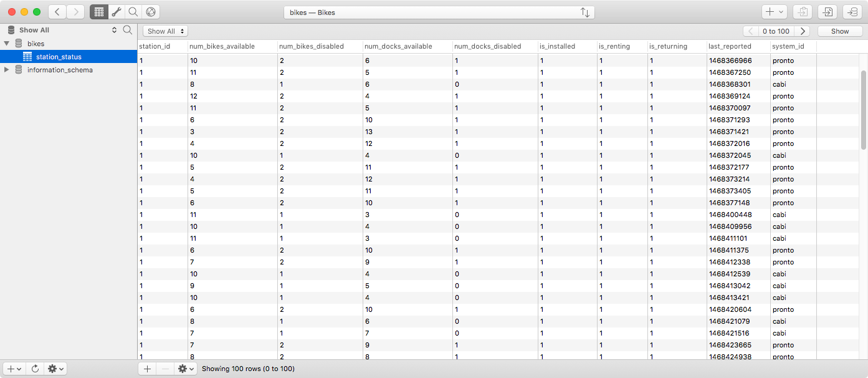Select cell with value 1468400448

click(x=738, y=215)
